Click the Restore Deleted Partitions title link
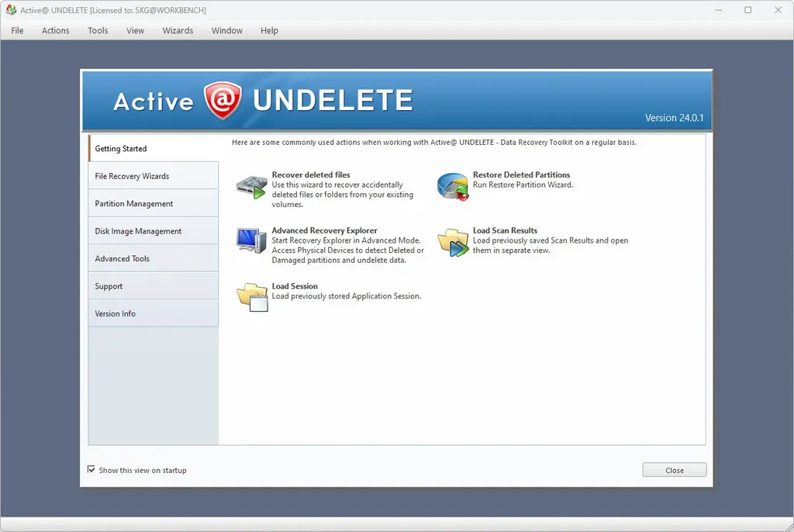Image resolution: width=794 pixels, height=532 pixels. [x=521, y=174]
